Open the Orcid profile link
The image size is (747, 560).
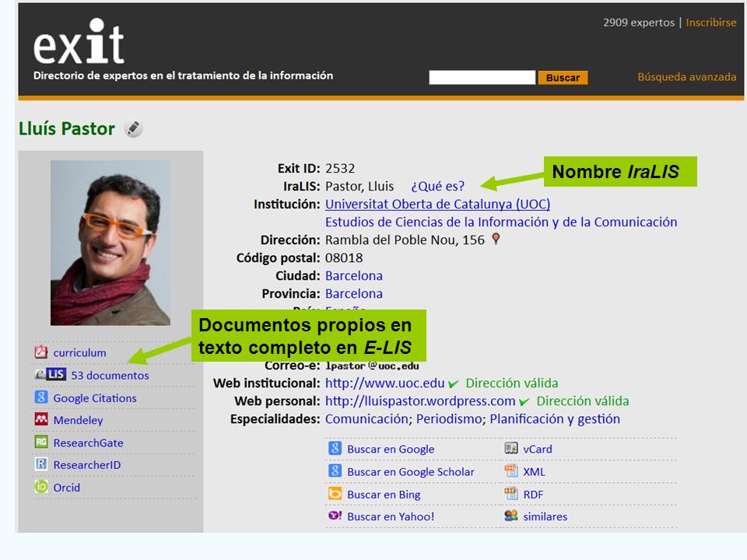pyautogui.click(x=67, y=488)
